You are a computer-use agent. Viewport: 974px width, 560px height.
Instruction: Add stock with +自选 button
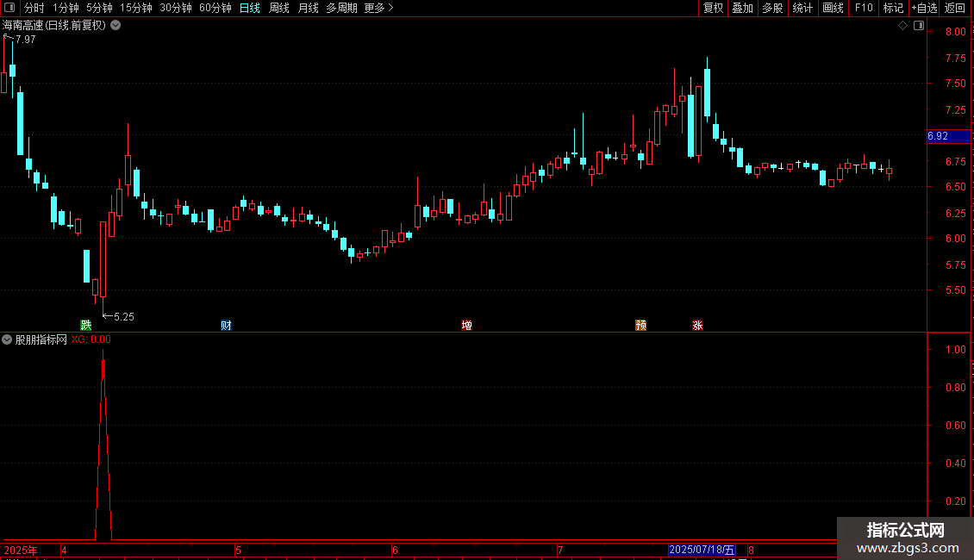click(x=924, y=8)
